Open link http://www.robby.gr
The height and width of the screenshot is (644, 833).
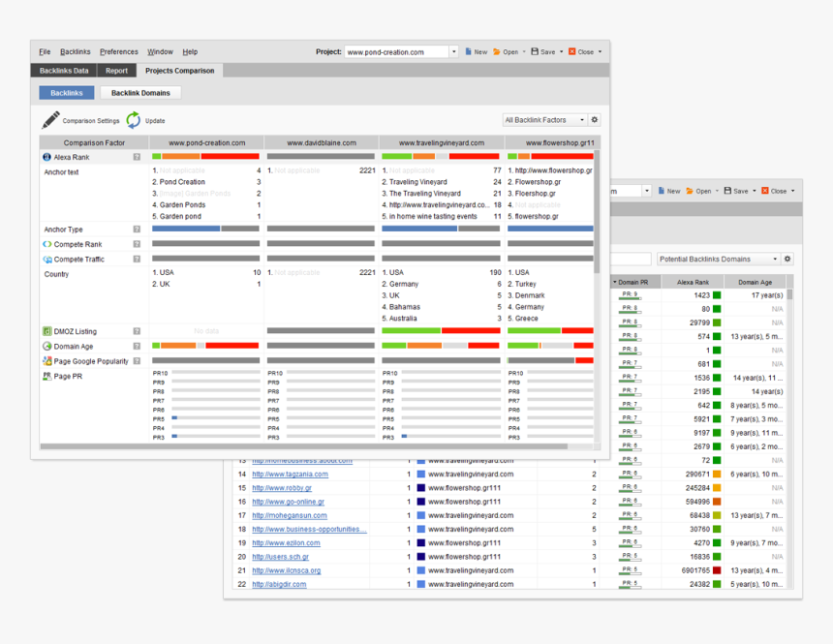[x=282, y=488]
